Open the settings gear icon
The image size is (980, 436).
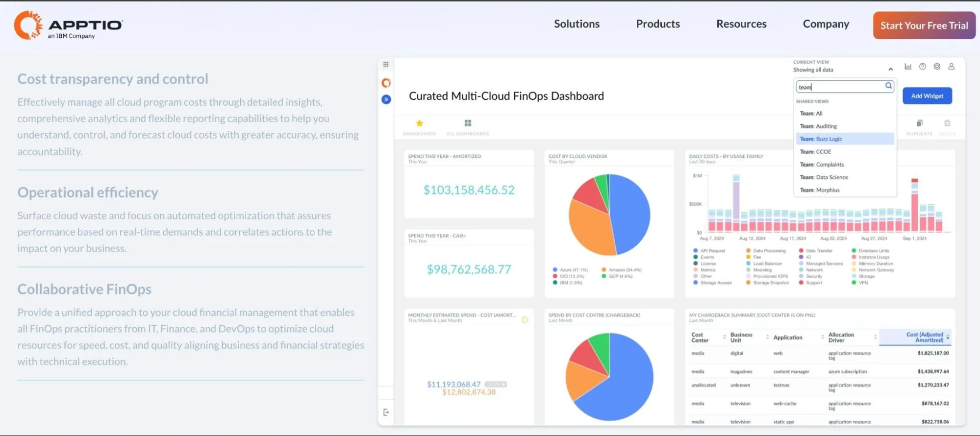tap(937, 67)
